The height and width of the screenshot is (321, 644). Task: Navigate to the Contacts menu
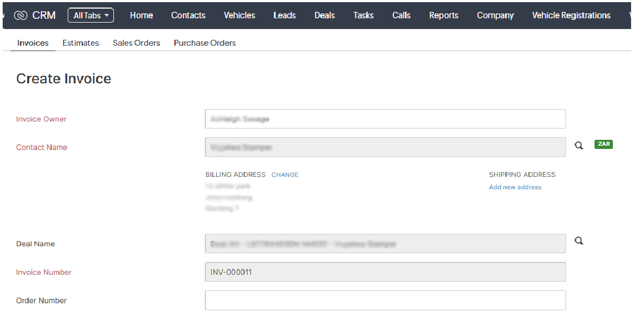pos(188,15)
